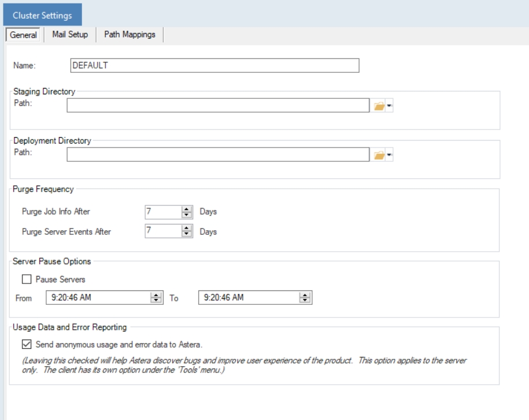Open the Staging Directory folder dropdown arrow

390,106
